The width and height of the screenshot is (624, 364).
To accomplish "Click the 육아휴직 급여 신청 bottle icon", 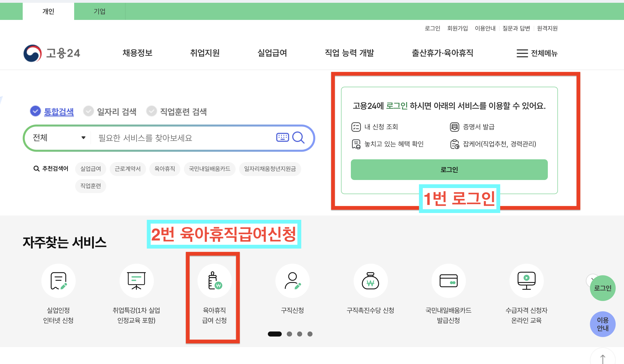I will click(x=214, y=281).
